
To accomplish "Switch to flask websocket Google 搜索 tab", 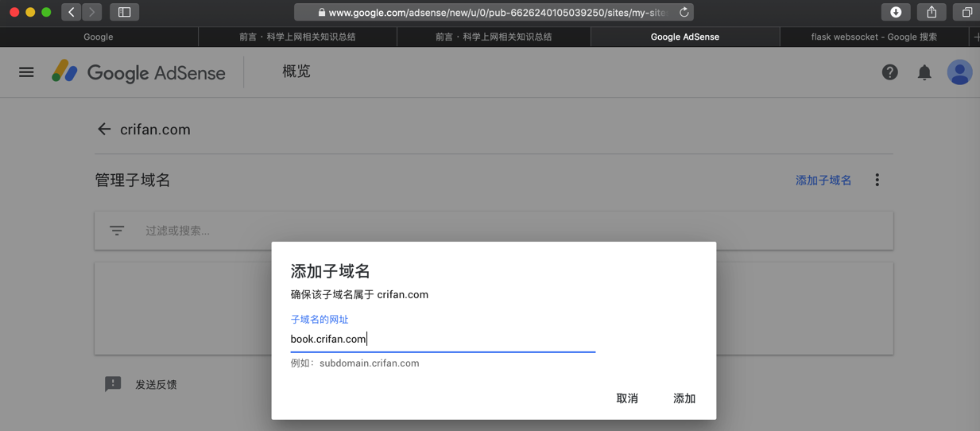I will 874,37.
